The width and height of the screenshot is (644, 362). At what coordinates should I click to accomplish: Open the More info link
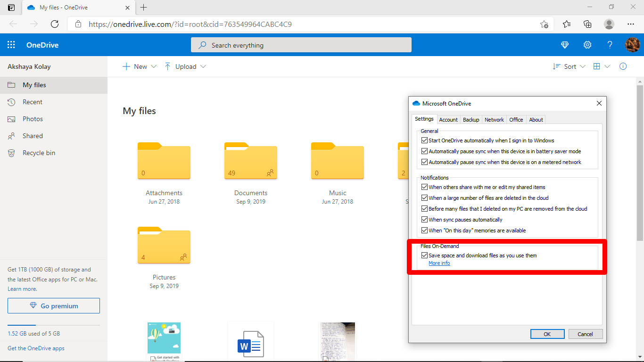point(439,263)
